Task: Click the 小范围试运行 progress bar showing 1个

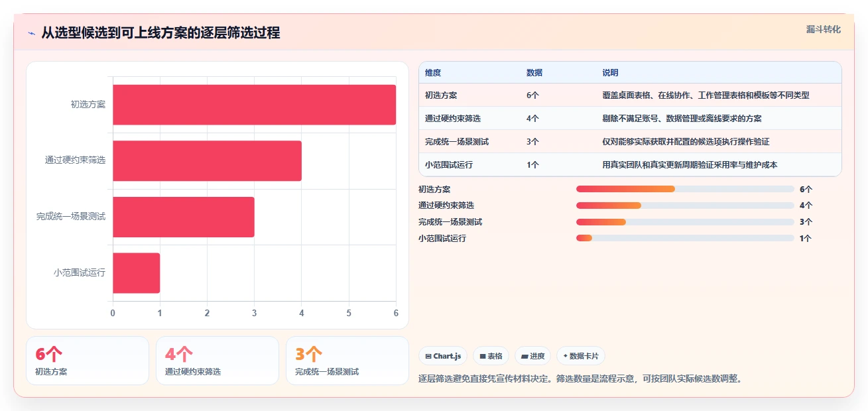Action: pos(685,238)
